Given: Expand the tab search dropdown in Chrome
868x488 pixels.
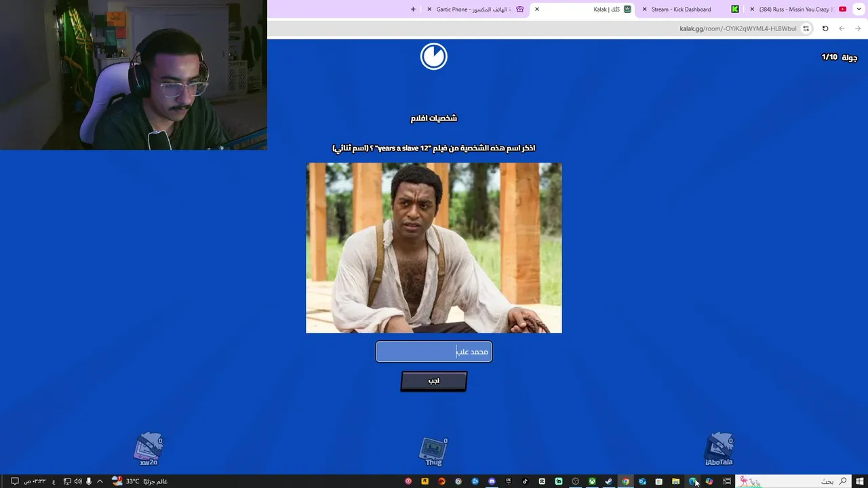Looking at the screenshot, I should (x=859, y=9).
